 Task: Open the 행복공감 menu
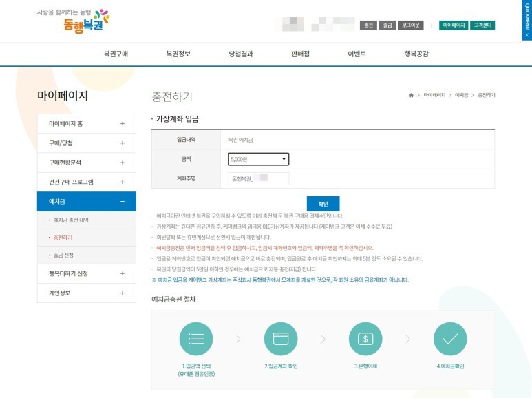(416, 54)
